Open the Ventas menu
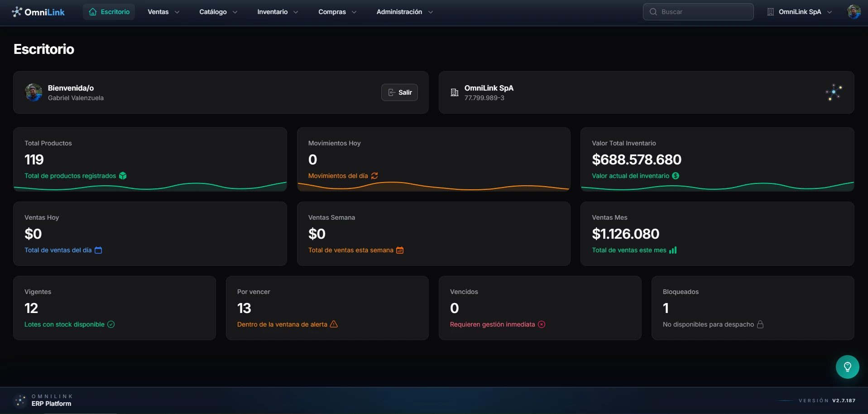868x414 pixels. (163, 12)
